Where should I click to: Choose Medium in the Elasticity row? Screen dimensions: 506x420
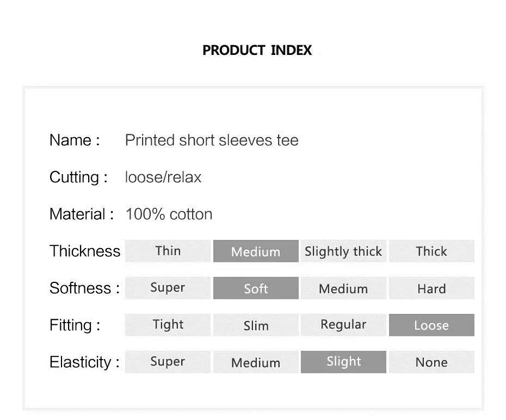pos(256,362)
